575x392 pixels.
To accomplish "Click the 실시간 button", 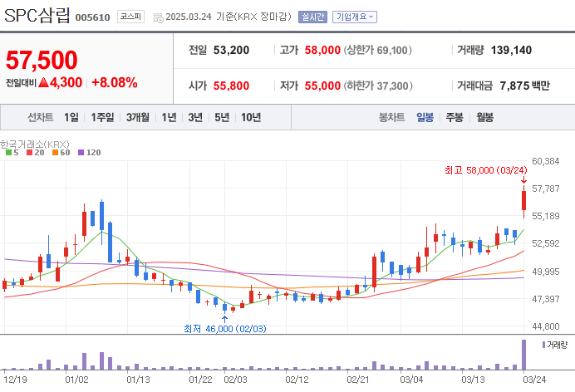I will pos(312,17).
